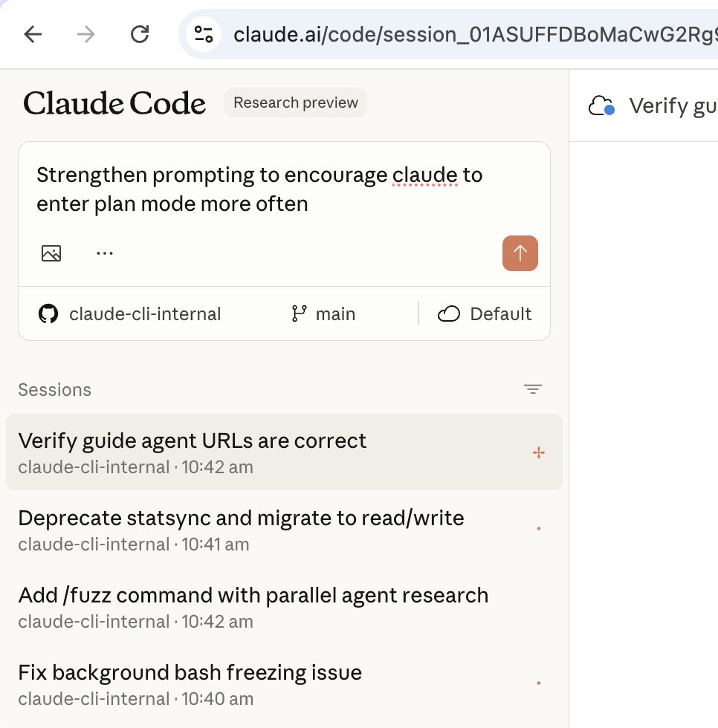This screenshot has width=718, height=728.
Task: Select the Fix background bash freezing session
Action: point(189,672)
